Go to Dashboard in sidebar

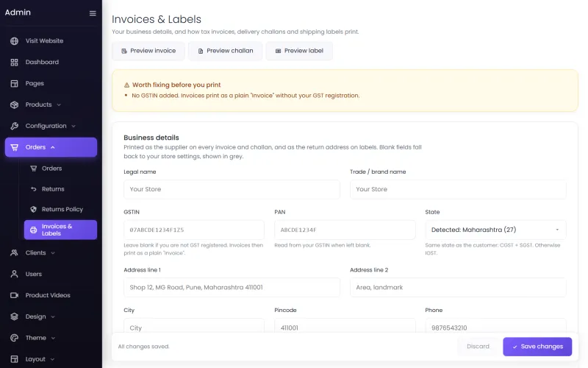pos(51,63)
